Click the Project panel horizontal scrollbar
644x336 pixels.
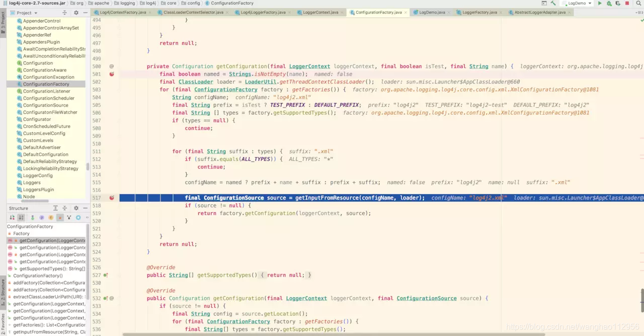point(34,202)
